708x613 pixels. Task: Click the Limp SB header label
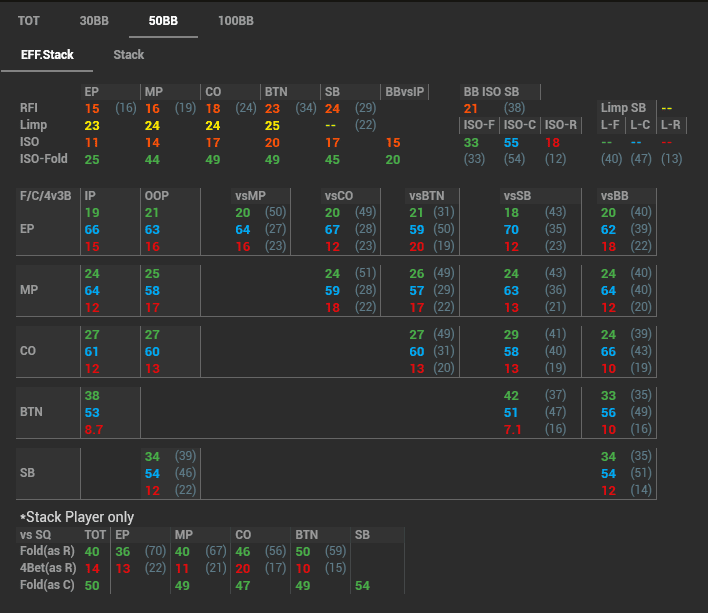624,108
